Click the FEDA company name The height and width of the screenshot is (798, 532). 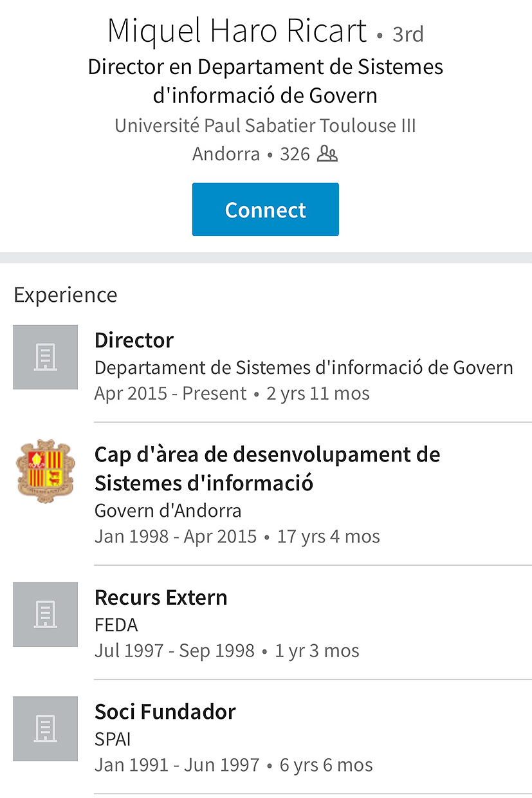(116, 625)
